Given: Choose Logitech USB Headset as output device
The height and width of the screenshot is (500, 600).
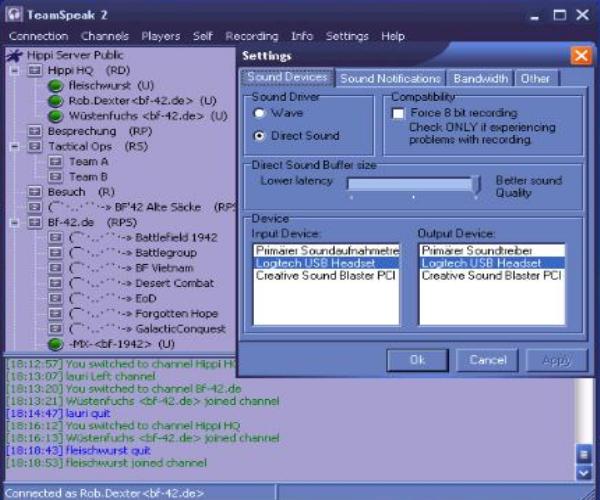Looking at the screenshot, I should pyautogui.click(x=492, y=263).
